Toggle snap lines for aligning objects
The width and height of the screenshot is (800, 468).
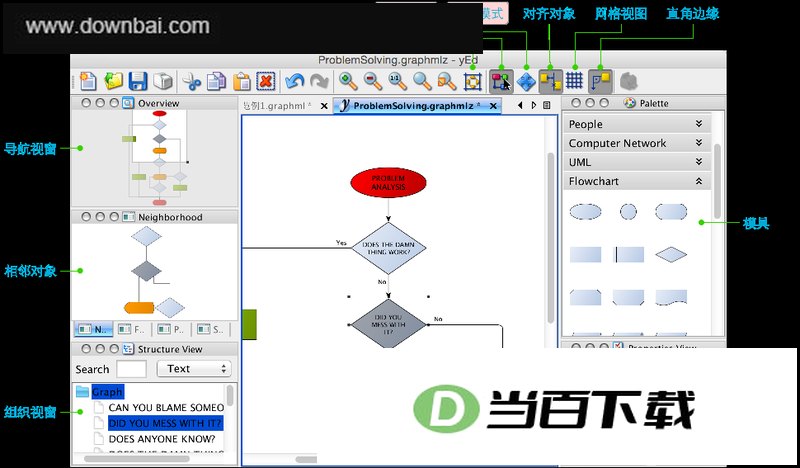(x=551, y=81)
